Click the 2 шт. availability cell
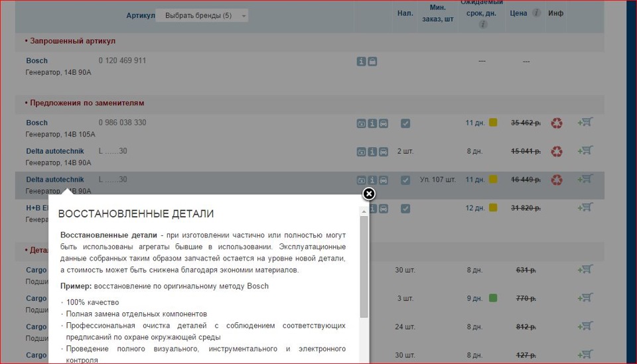 click(405, 151)
